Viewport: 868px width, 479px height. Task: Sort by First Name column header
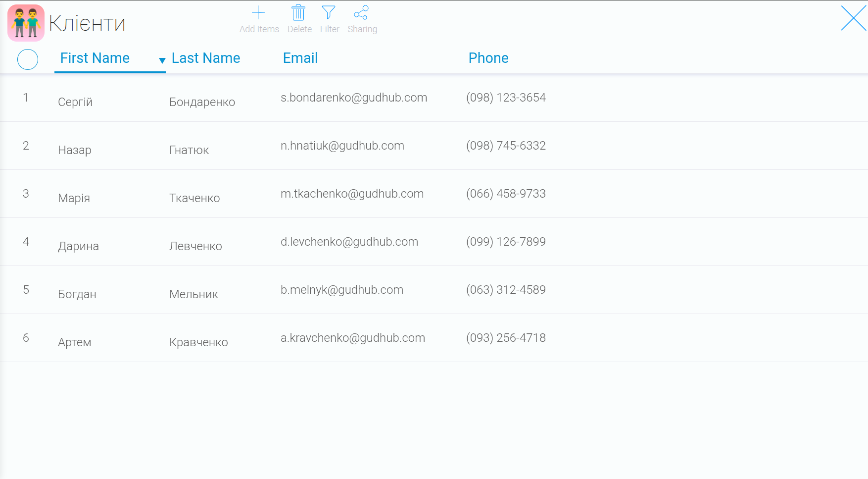pos(95,58)
